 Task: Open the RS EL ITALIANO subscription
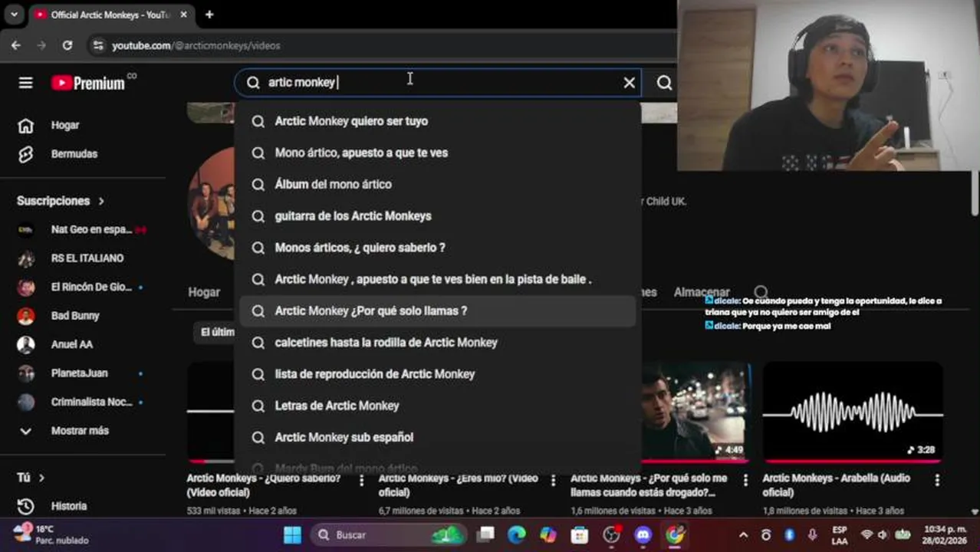tap(84, 258)
